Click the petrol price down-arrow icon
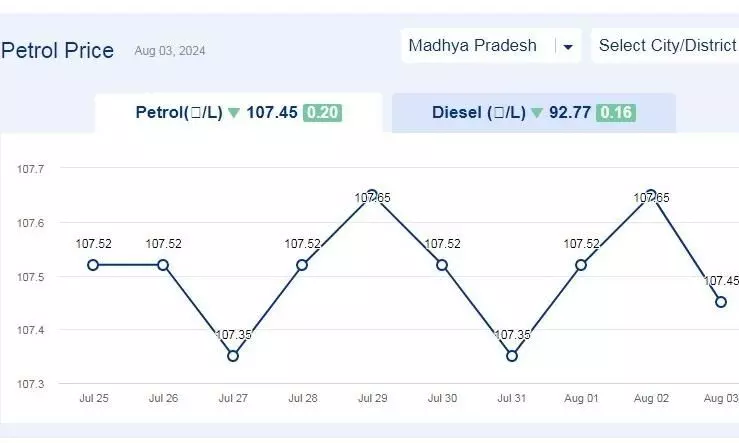739x443 pixels. [x=234, y=113]
